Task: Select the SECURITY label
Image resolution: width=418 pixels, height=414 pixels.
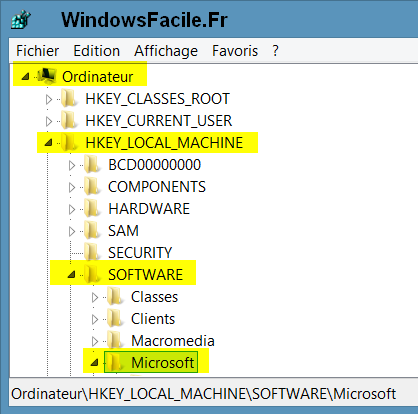Action: point(140,253)
